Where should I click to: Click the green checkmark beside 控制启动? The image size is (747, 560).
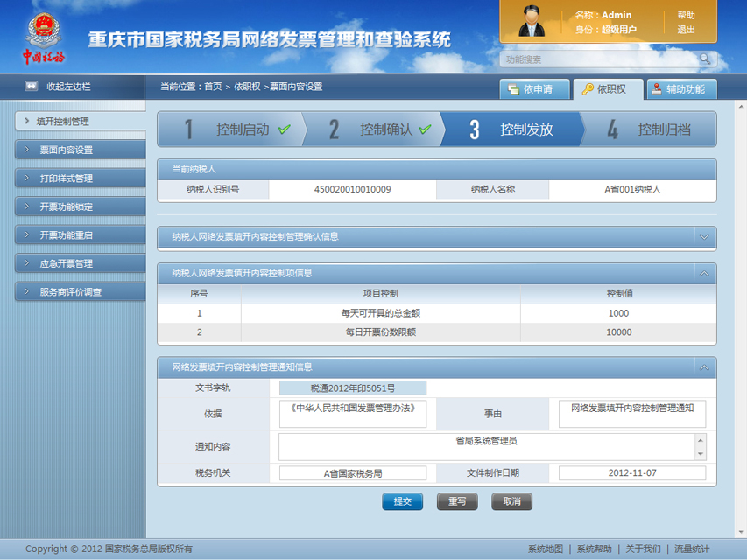click(x=285, y=129)
